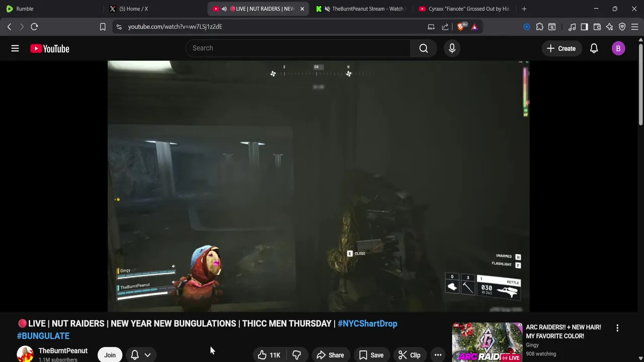Go to YouTube home via logo
Image resolution: width=644 pixels, height=362 pixels.
click(x=49, y=48)
